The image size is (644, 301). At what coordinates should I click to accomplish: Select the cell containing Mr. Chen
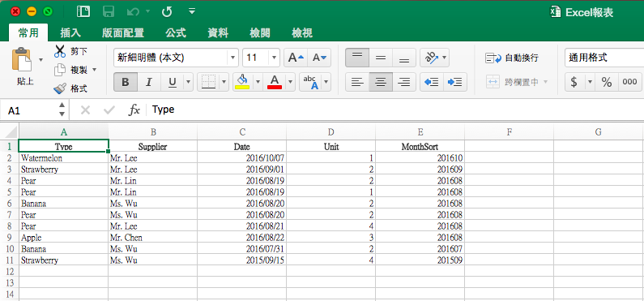(x=153, y=238)
